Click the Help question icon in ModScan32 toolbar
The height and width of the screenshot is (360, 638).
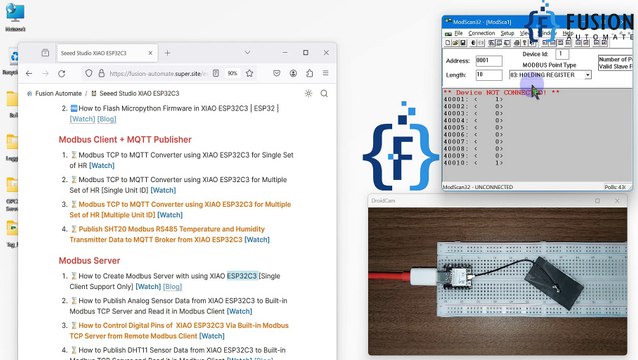[524, 43]
